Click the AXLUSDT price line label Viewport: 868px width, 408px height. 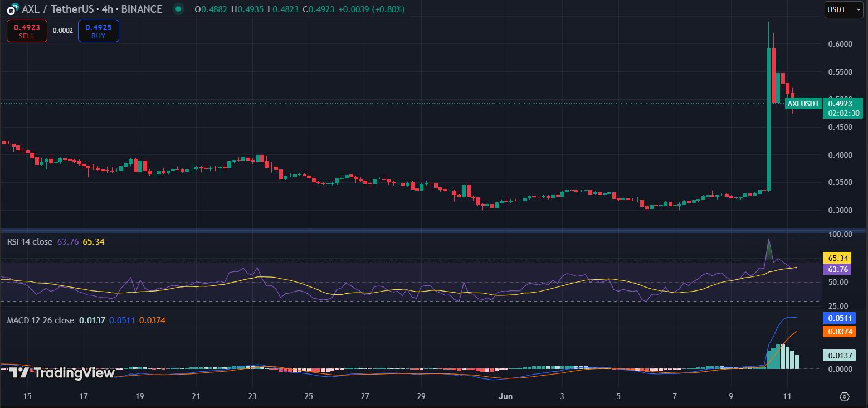803,104
